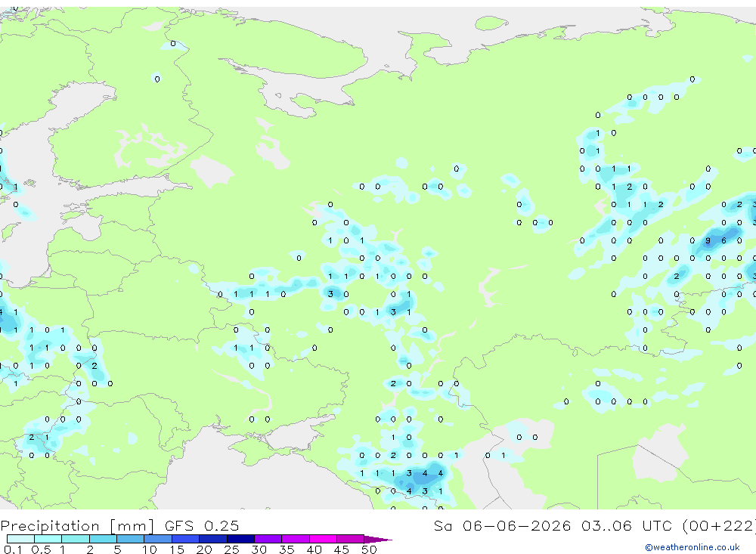Click the date text "Sa 06-06-2026 03..06 UTC (00+222)"

click(x=594, y=525)
